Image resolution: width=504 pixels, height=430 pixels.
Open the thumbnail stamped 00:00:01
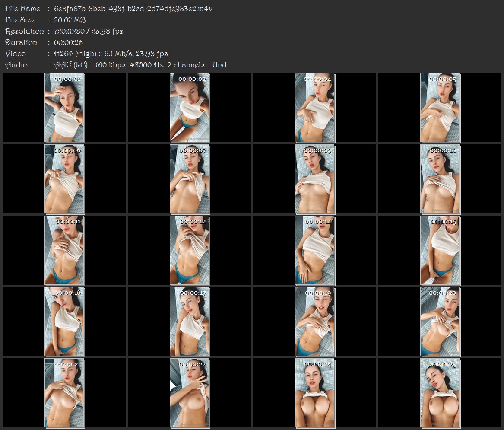click(x=64, y=108)
